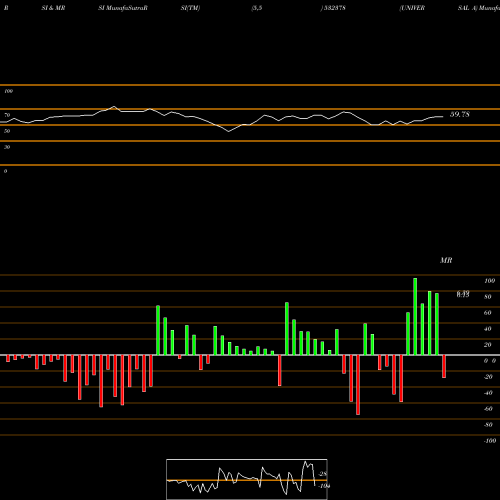Click the 'SI MunafaSutraR' header text
500x500 pixels.
(123, 8)
